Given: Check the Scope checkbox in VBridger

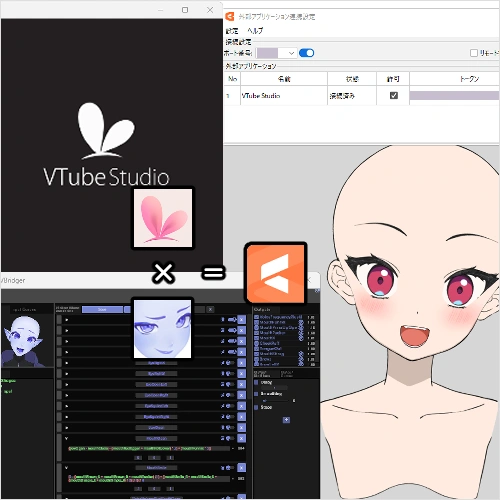Looking at the screenshot, I should pos(256,407).
